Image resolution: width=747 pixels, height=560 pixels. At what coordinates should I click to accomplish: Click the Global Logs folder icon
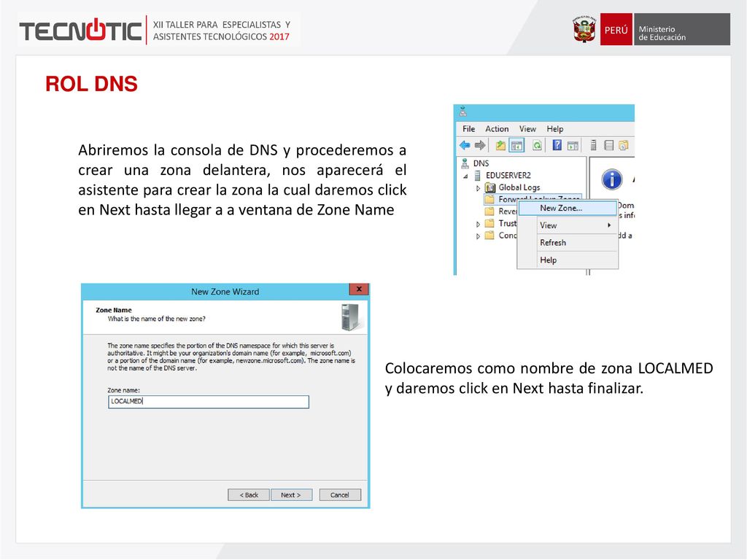489,187
